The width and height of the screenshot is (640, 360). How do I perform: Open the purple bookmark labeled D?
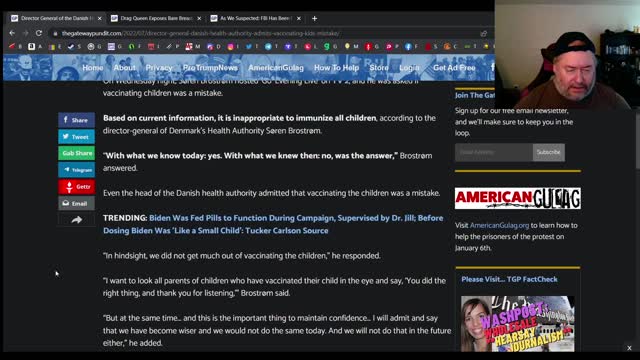tap(210, 47)
